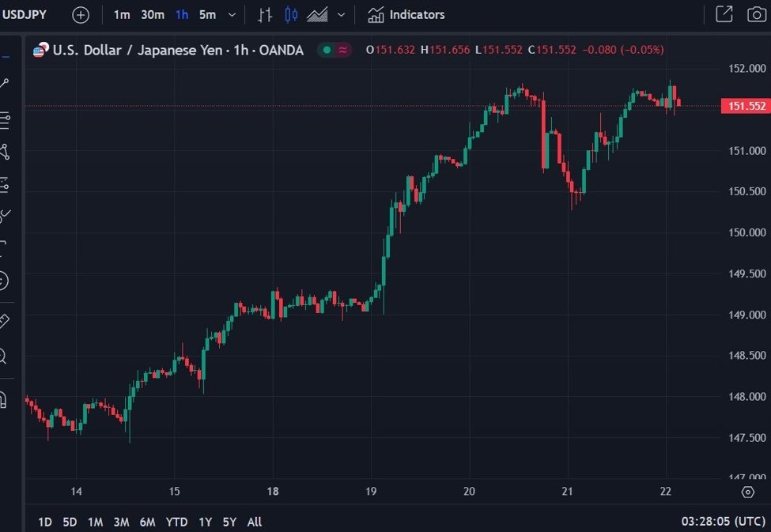This screenshot has width=771, height=532.
Task: Open the emoji icons drawing tool
Action: click(4, 281)
